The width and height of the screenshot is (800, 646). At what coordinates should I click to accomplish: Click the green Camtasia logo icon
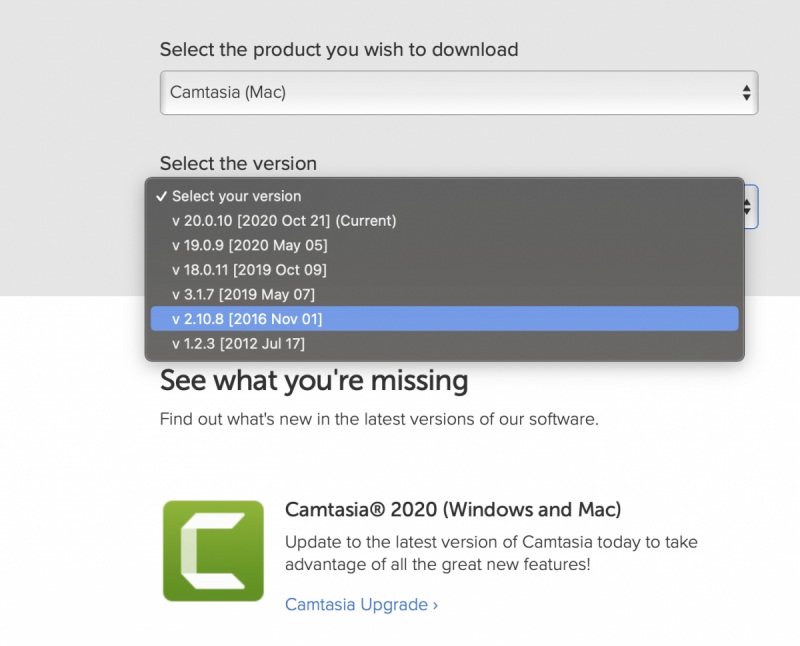click(213, 551)
